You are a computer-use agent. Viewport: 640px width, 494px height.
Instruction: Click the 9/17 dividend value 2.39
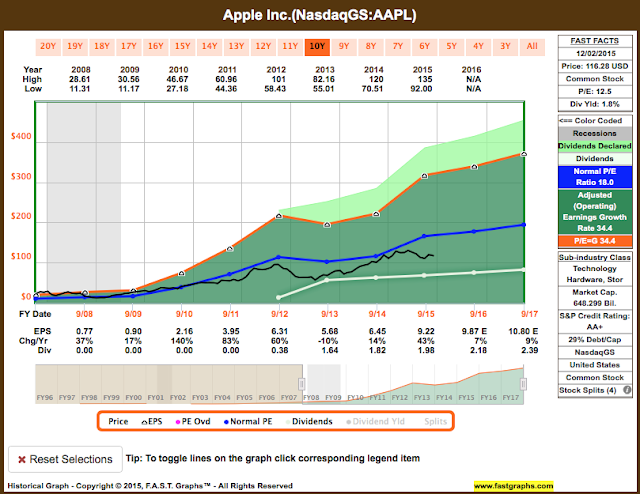point(529,350)
